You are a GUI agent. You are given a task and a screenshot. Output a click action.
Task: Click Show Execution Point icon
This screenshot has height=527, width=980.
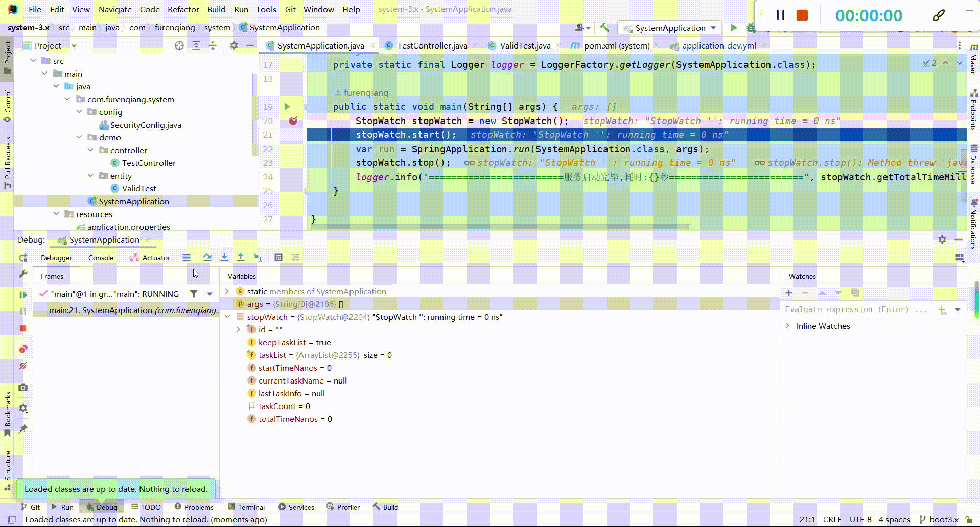186,257
